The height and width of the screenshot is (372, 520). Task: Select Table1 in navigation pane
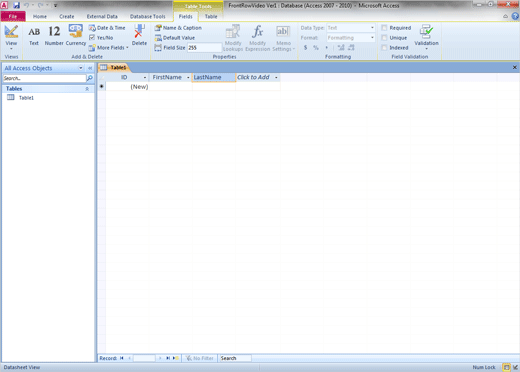coord(26,98)
